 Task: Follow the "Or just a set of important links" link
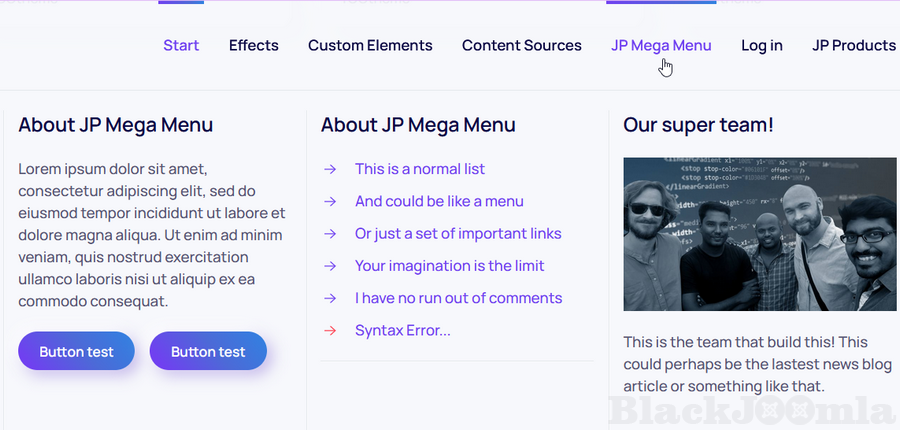click(458, 234)
